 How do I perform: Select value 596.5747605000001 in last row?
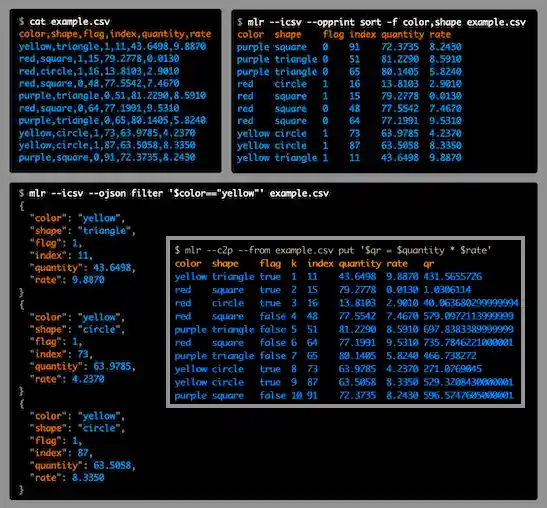468,395
